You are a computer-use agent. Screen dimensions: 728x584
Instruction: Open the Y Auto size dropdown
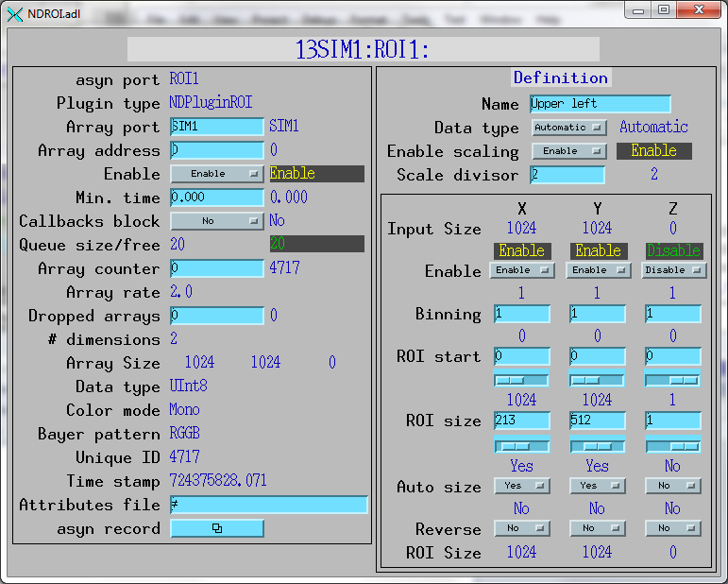(598, 486)
